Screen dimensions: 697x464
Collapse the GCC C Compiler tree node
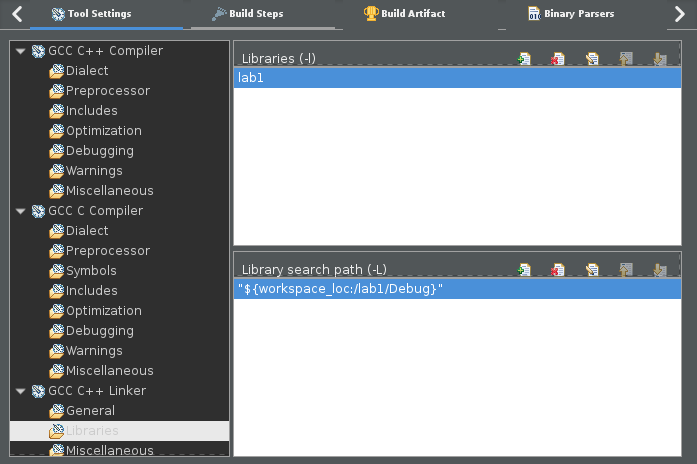(20, 211)
